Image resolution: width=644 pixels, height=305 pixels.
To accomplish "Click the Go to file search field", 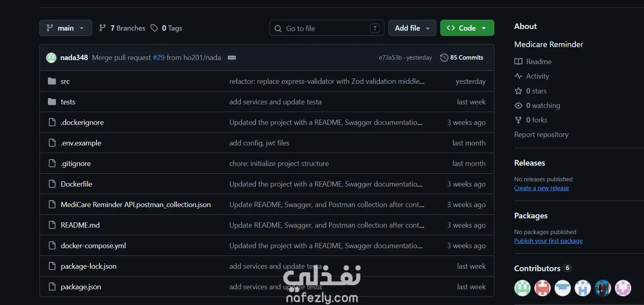I will click(327, 28).
